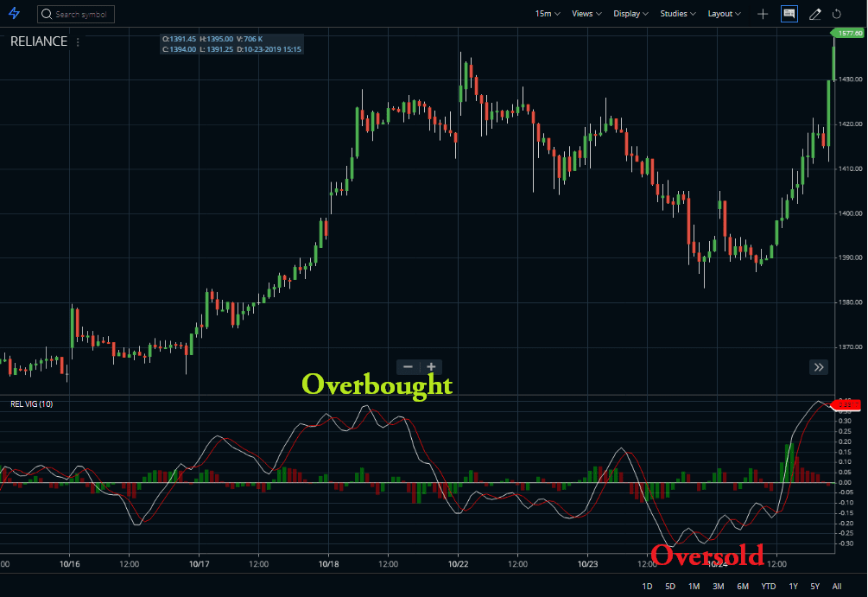Zoom out with the minus button
868x597 pixels.
click(408, 366)
